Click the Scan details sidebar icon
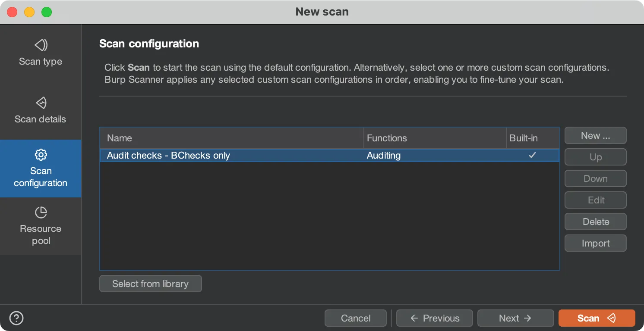Screen dimensions: 644x331 (41, 103)
